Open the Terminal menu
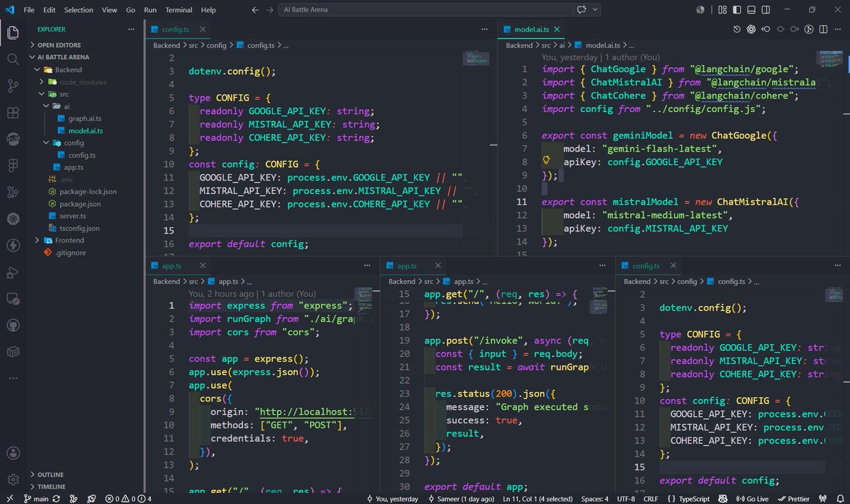Screen dimensions: 850x504 (178, 10)
